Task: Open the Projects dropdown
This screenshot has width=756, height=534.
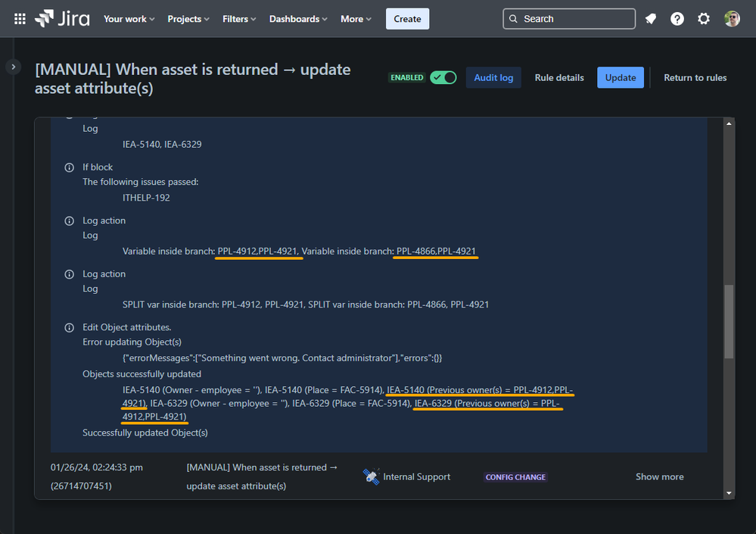Action: point(188,19)
